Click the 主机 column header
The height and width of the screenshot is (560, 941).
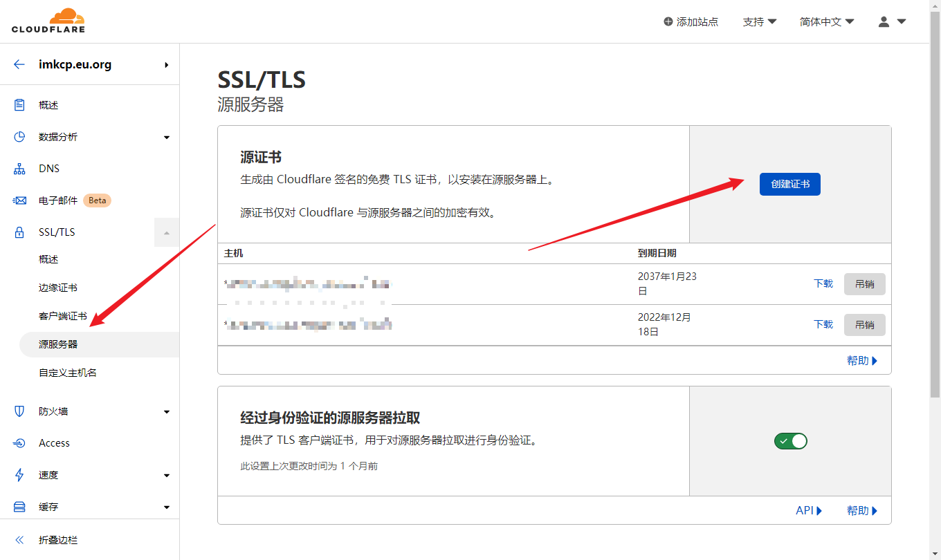233,253
